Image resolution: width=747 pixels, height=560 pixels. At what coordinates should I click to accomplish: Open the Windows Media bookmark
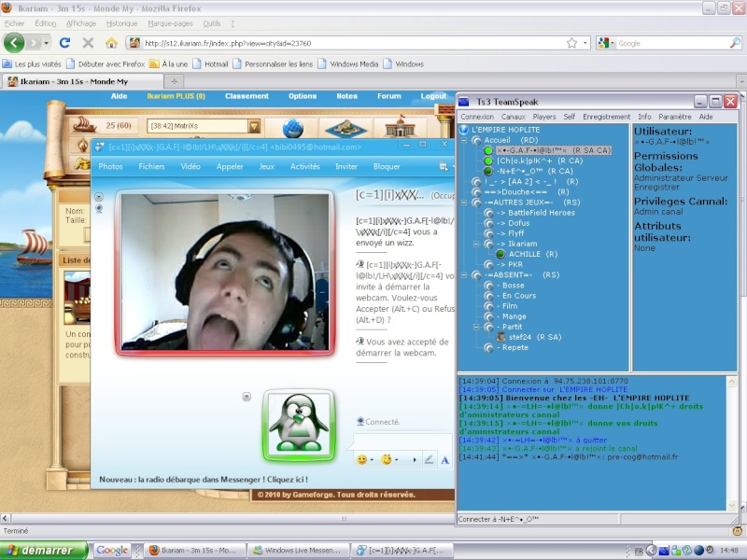point(348,63)
